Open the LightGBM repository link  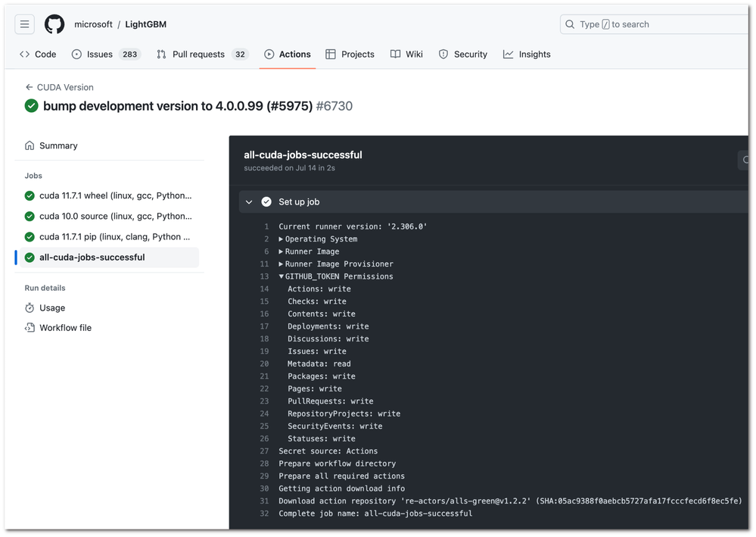tap(145, 24)
